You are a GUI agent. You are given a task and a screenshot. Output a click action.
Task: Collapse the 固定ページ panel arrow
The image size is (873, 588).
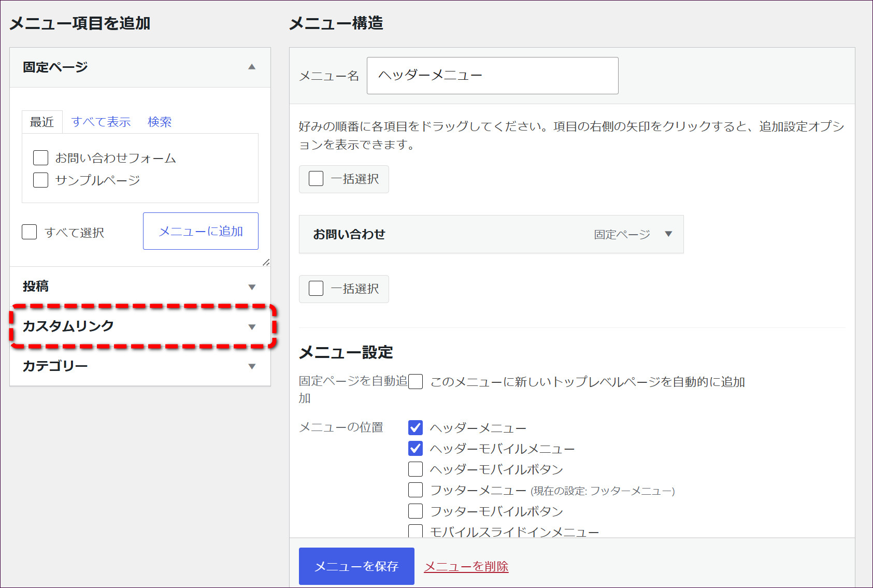pos(252,67)
